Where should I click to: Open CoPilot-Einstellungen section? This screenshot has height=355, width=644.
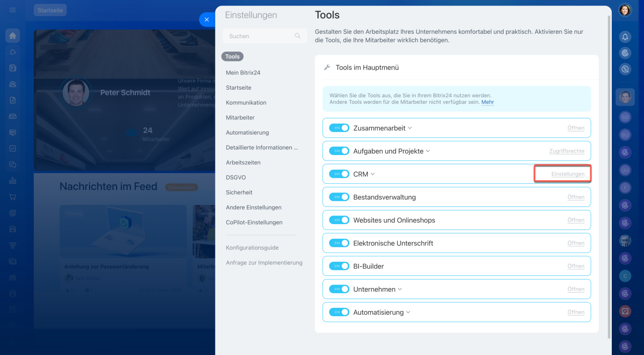coord(254,222)
